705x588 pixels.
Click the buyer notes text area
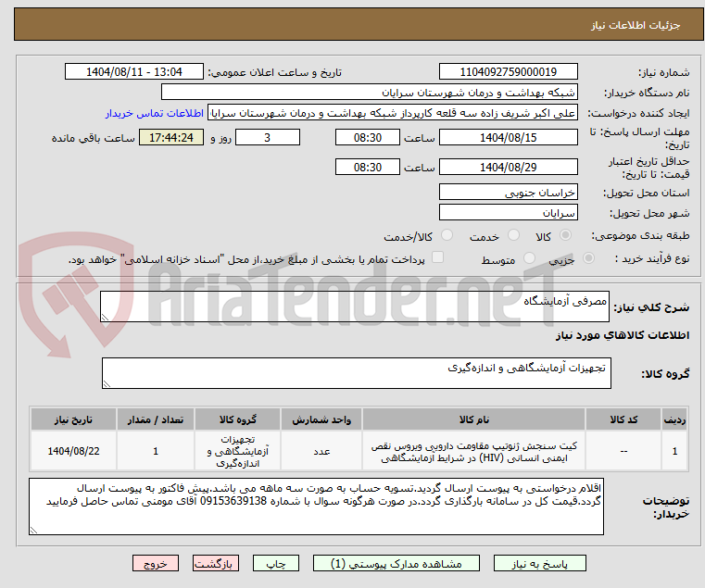(x=316, y=507)
